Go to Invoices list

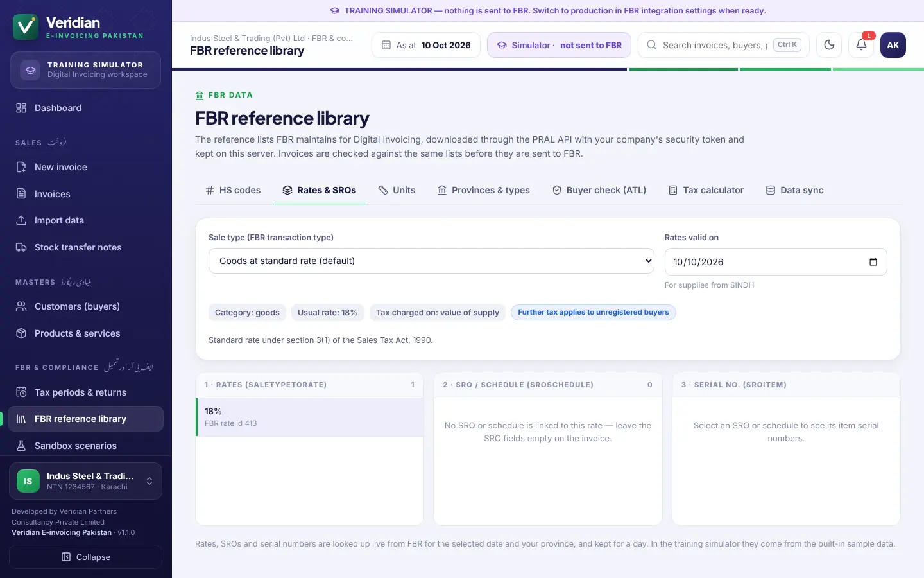tap(86, 194)
